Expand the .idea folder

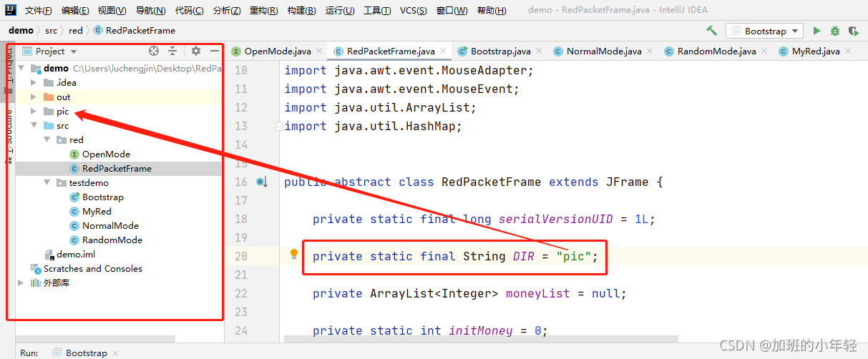tap(33, 83)
